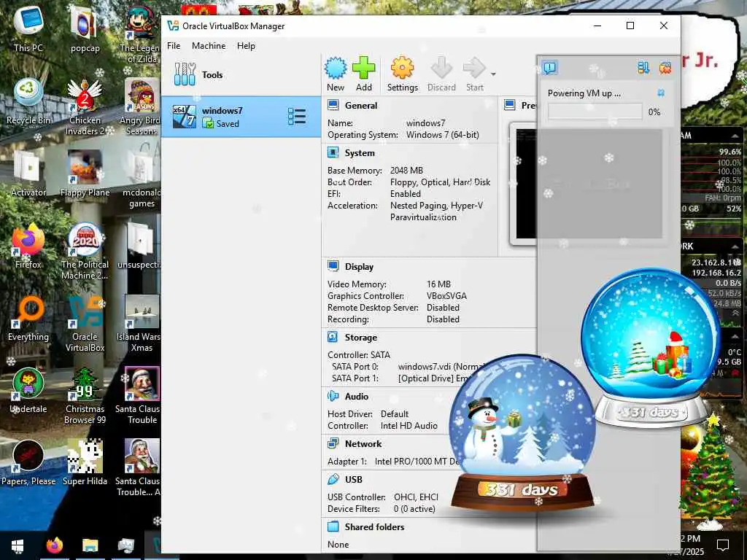
Task: Click the General section header link
Action: (x=360, y=106)
